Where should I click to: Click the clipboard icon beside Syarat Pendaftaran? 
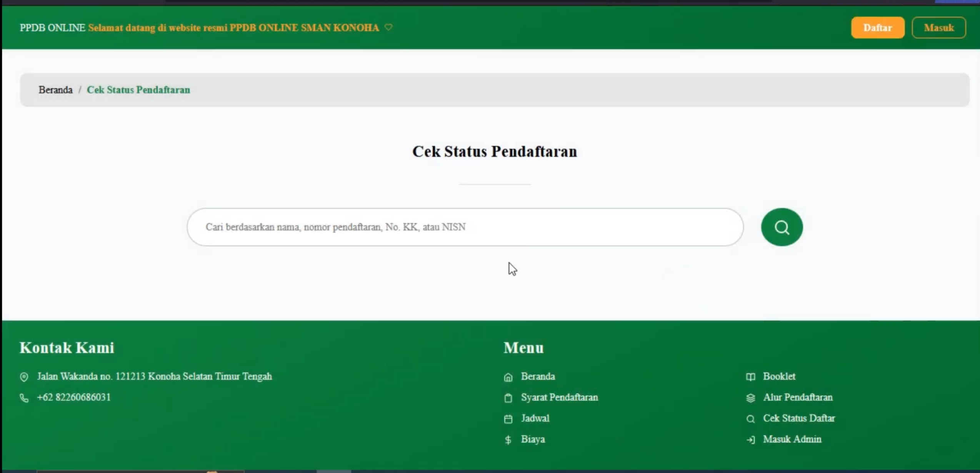508,398
